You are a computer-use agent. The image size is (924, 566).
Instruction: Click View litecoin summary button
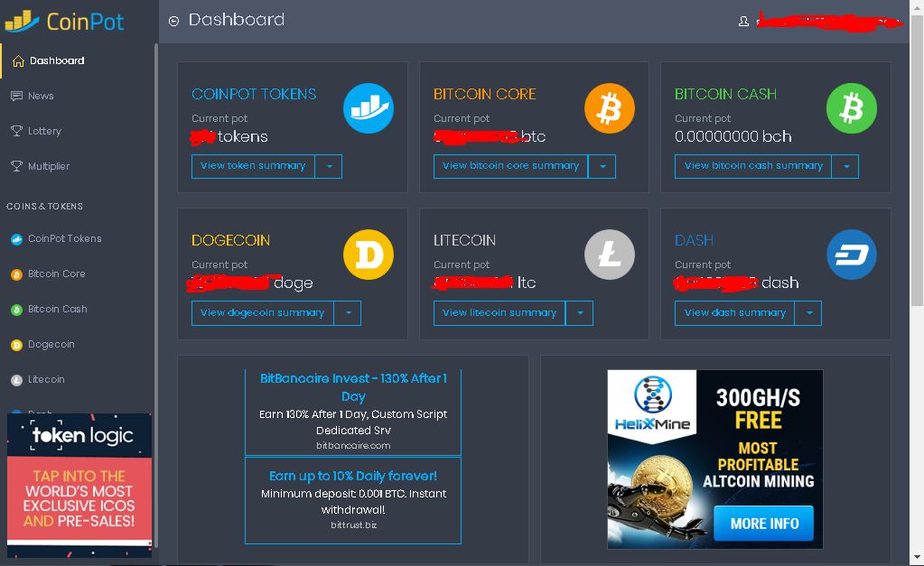click(499, 313)
